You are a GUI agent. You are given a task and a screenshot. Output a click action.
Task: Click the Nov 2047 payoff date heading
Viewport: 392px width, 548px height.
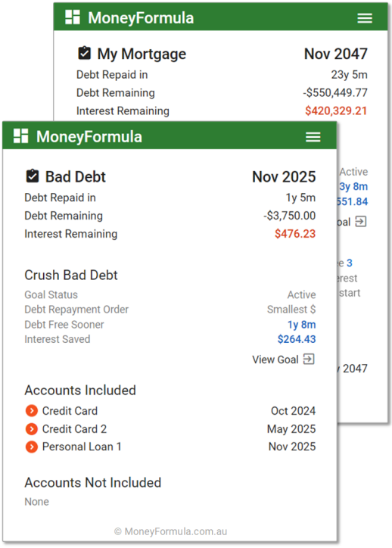(x=336, y=54)
